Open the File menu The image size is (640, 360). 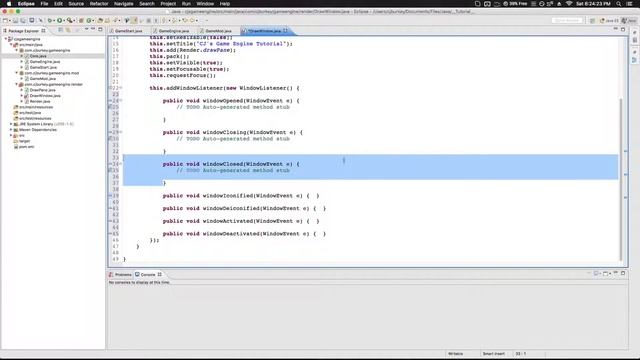click(44, 4)
